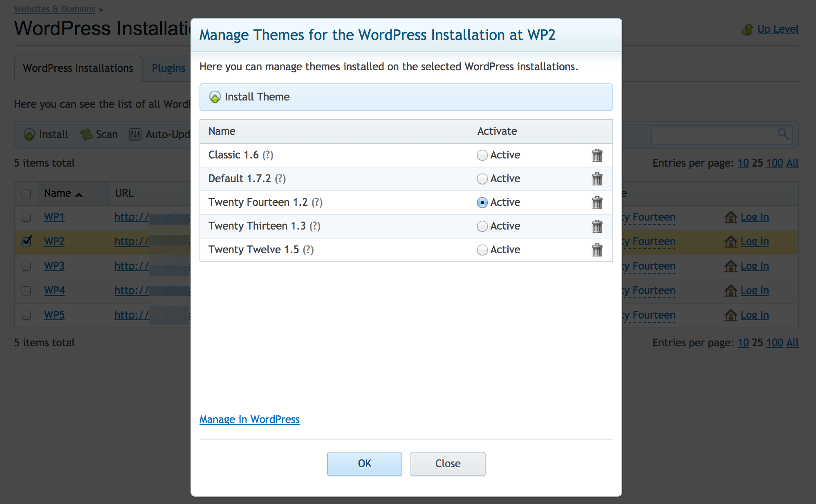Check the WP4 row checkbox
The image size is (816, 504).
(x=26, y=291)
